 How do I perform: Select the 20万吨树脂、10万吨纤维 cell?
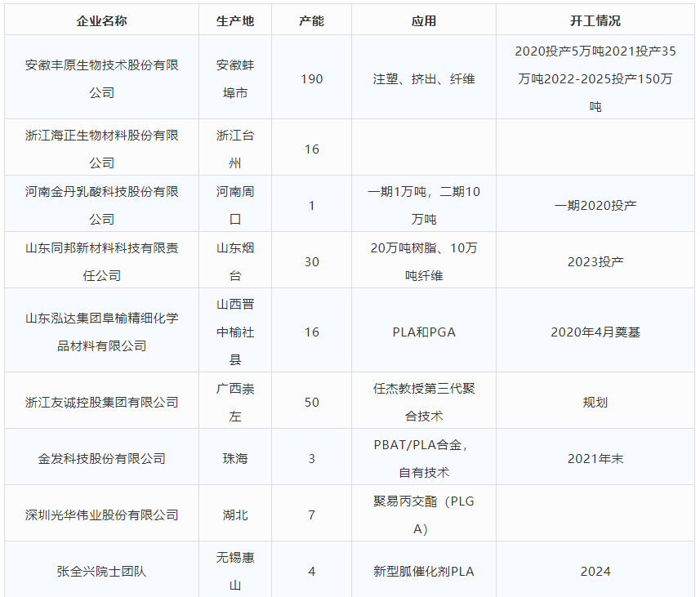click(424, 261)
